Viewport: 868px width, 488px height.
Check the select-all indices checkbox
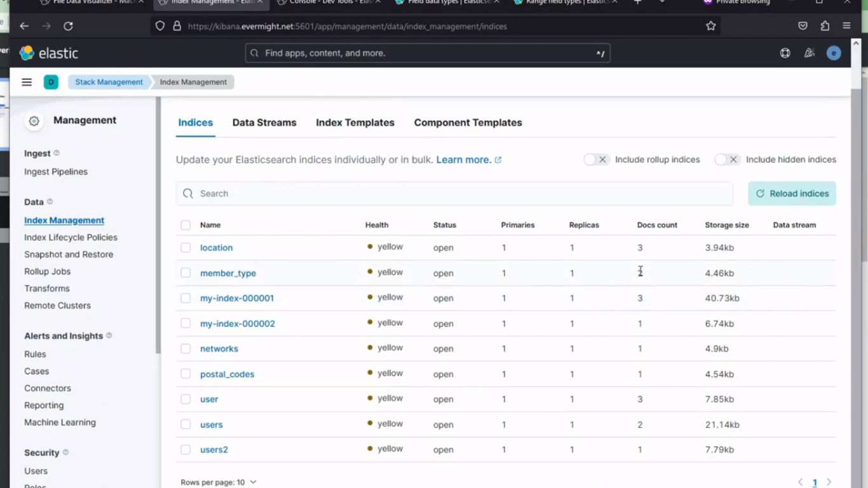point(186,225)
